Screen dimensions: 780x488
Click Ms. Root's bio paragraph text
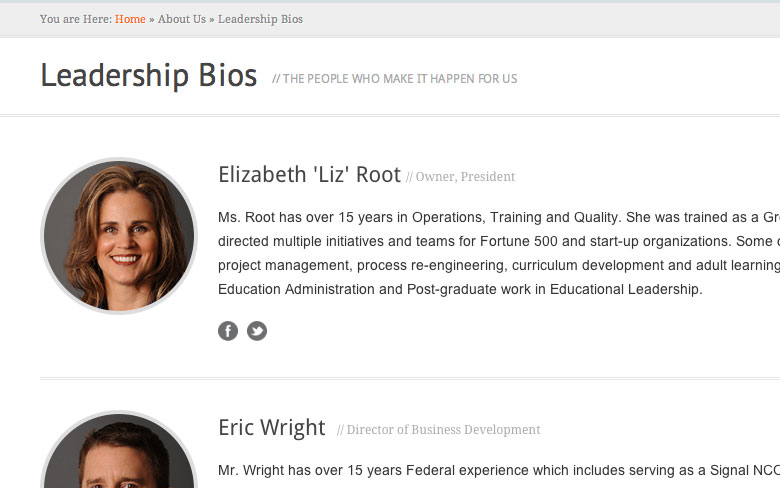[x=499, y=253]
